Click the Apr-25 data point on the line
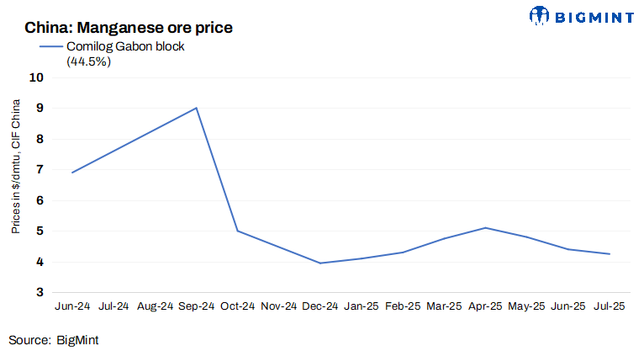Viewport: 644px width, 351px height. 484,228
